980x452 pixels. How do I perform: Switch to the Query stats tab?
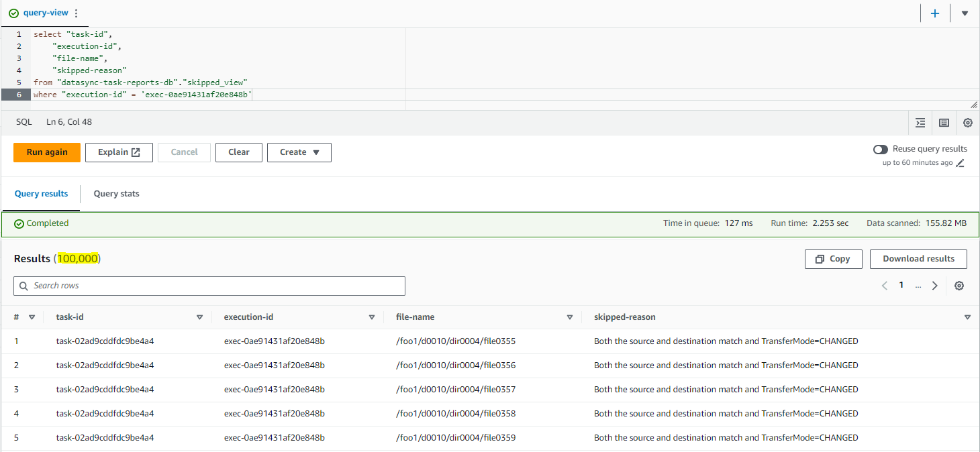click(116, 194)
